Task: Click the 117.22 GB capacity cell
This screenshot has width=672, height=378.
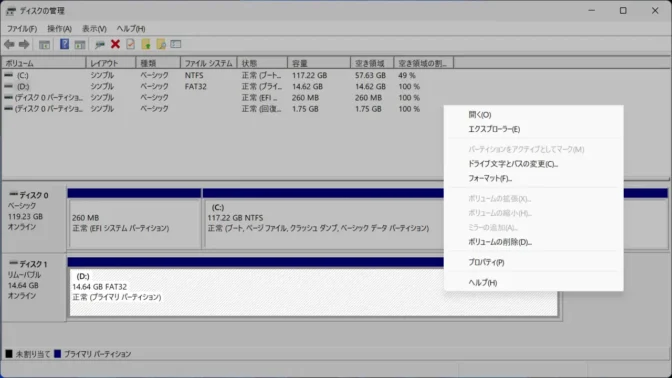Action: [x=309, y=75]
